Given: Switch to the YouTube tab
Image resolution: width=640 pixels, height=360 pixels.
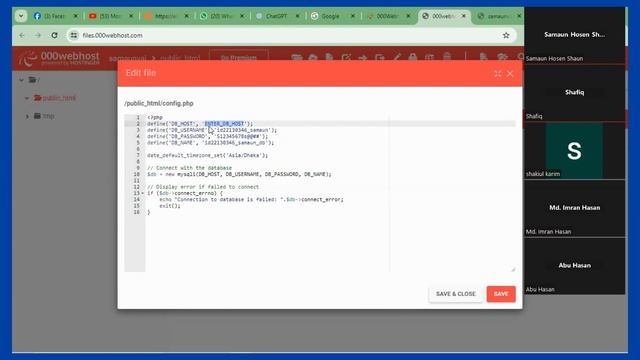Looking at the screenshot, I should coord(110,16).
